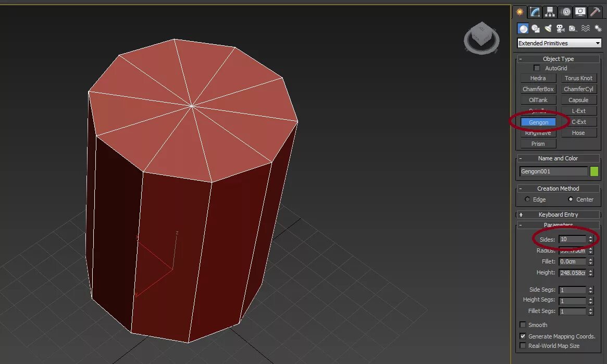Enable the Smooth checkbox

(x=523, y=324)
